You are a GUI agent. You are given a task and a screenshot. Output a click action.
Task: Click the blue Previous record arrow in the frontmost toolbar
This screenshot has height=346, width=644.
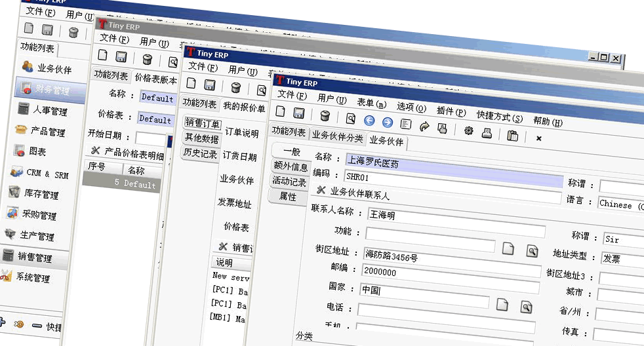(369, 121)
